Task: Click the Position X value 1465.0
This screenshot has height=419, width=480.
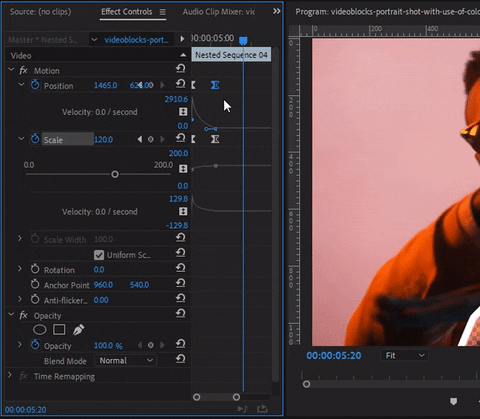Action: (105, 85)
